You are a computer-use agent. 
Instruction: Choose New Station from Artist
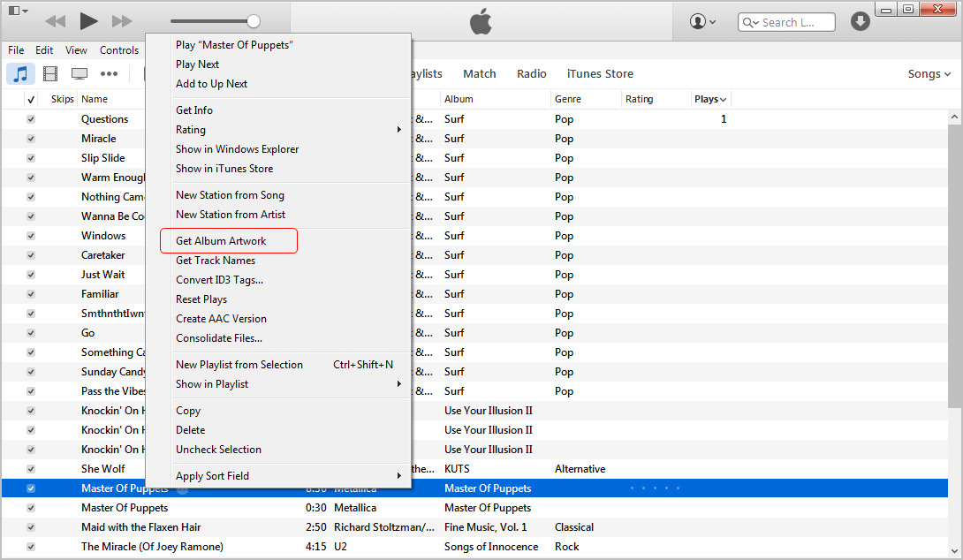tap(231, 215)
